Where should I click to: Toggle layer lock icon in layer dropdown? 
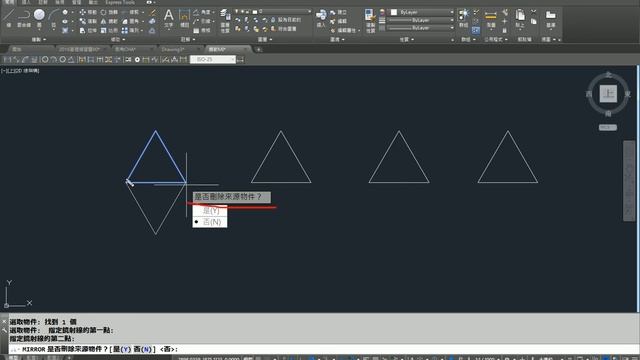248,11
